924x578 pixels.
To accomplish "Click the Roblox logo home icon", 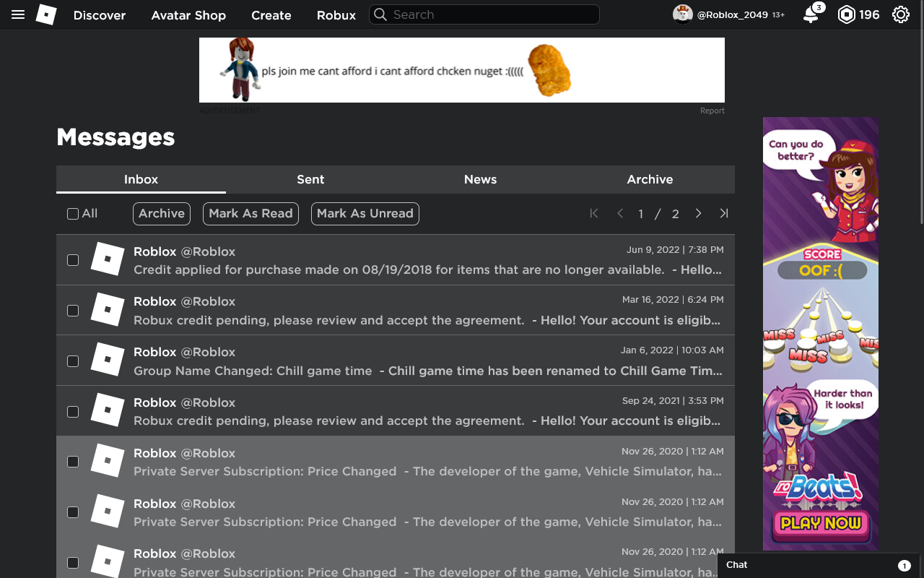I will pos(46,14).
